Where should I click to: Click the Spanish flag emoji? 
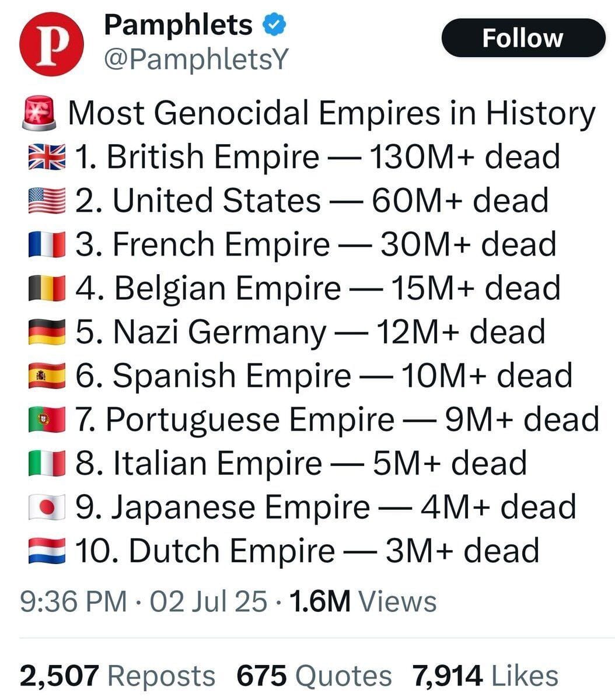tap(47, 376)
